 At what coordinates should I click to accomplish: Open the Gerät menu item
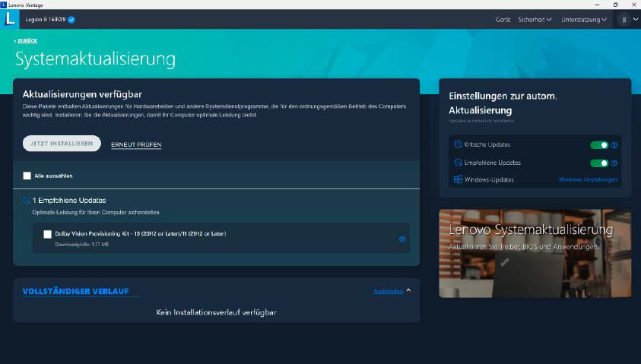coord(503,19)
